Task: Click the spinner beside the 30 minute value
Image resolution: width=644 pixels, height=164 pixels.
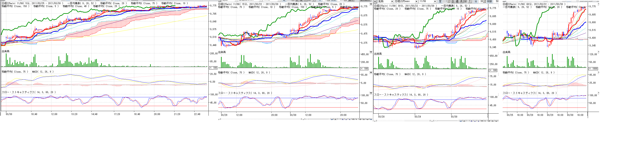Action: coord(484,1)
